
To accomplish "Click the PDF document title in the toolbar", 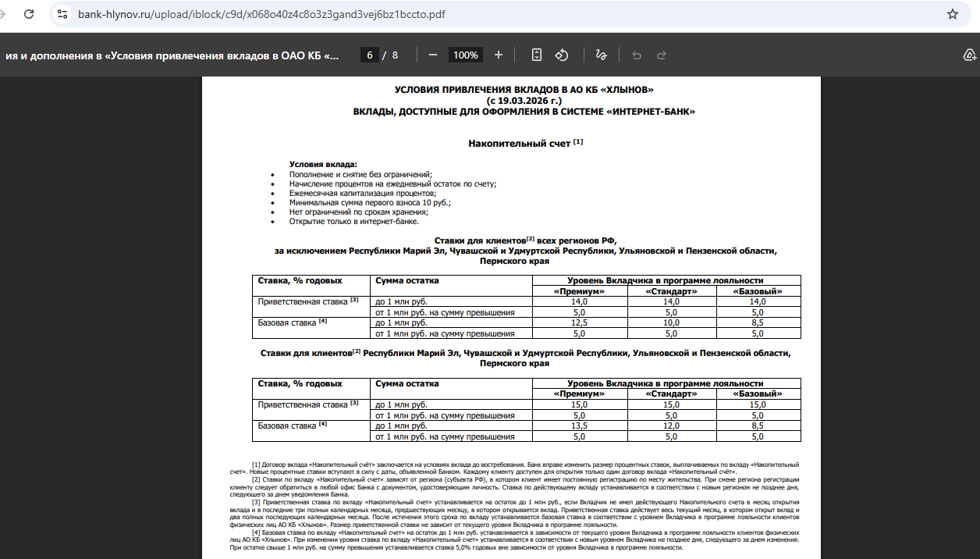I will (x=173, y=55).
